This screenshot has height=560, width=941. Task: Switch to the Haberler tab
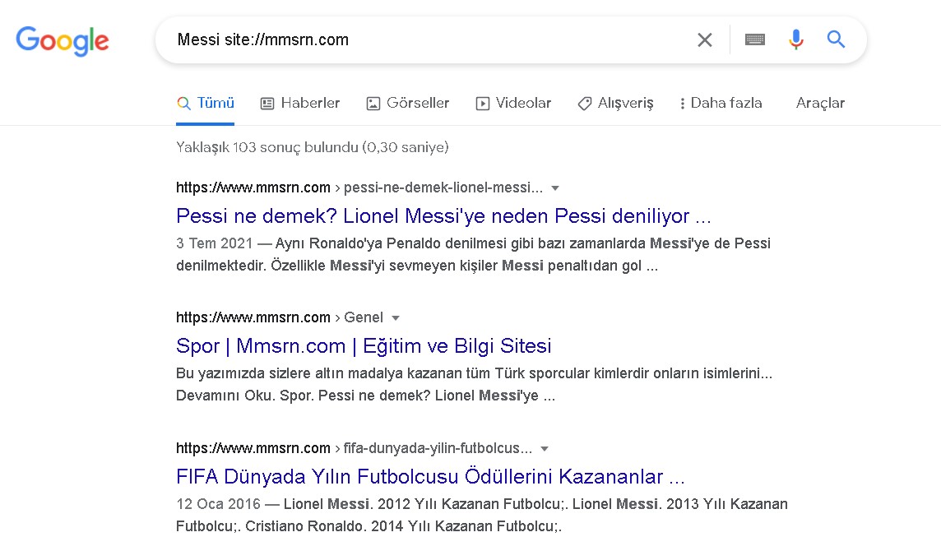tap(300, 104)
